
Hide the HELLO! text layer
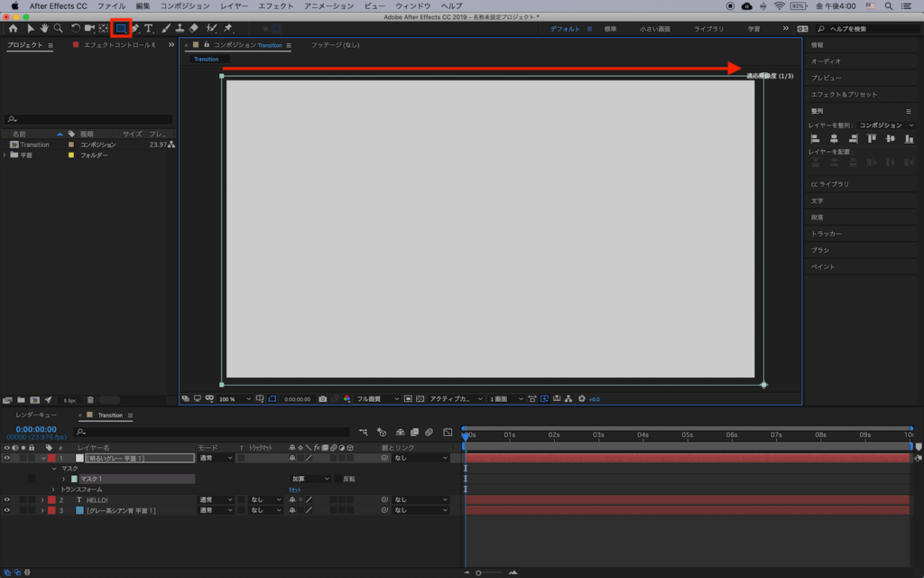(x=7, y=499)
